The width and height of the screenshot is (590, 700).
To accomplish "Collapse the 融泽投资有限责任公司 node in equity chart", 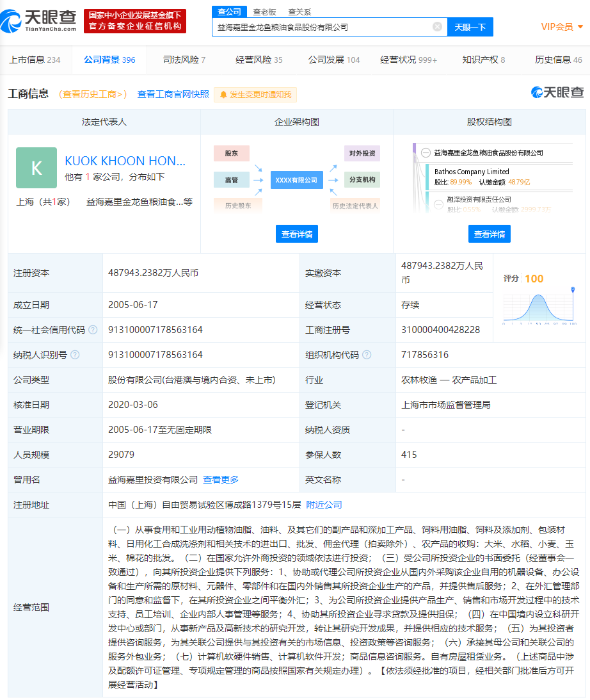I will click(439, 204).
